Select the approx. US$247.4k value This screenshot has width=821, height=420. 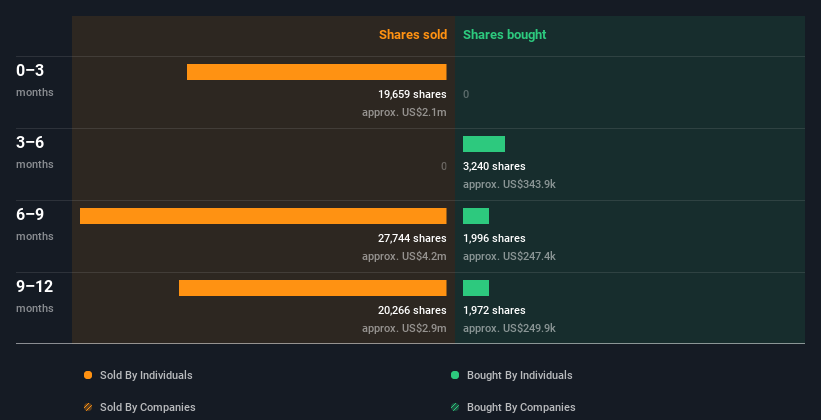pyautogui.click(x=509, y=256)
